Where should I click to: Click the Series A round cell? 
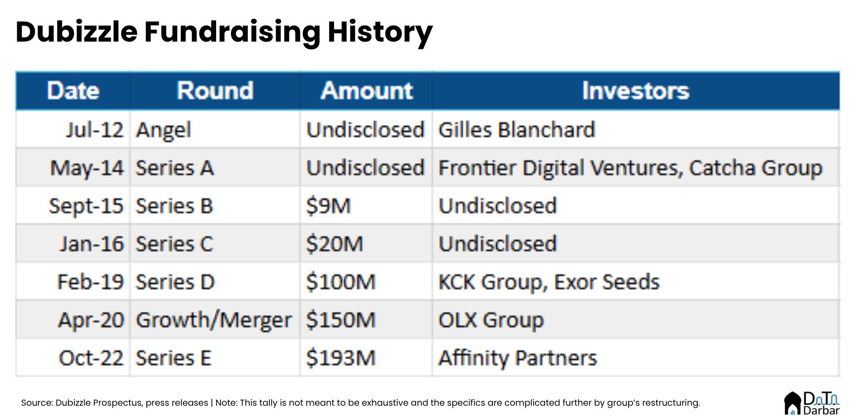[215, 168]
